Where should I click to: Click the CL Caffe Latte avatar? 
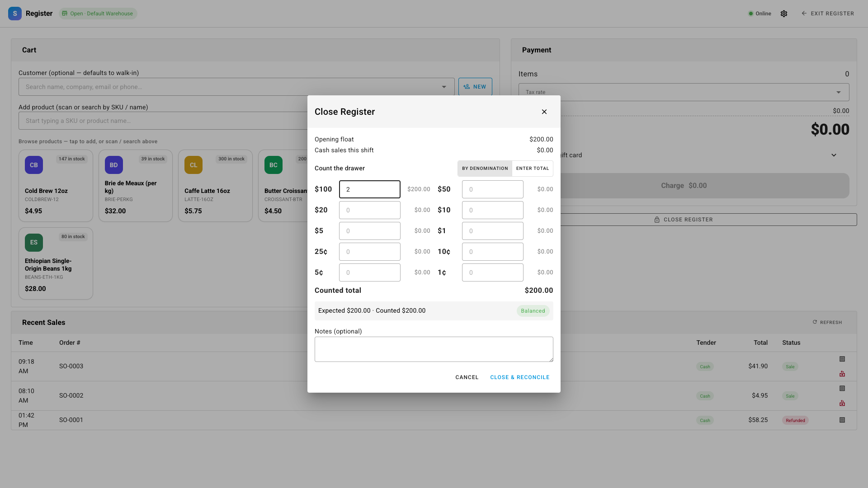tap(193, 165)
